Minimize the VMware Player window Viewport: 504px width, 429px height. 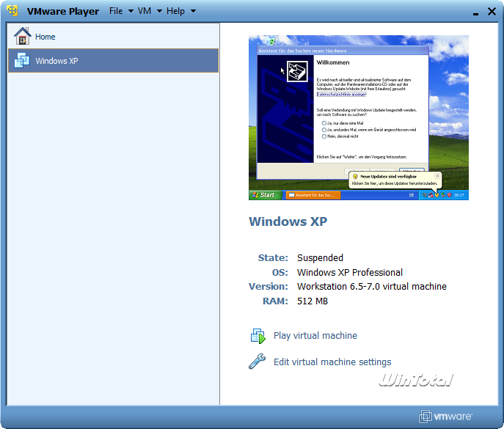click(x=475, y=12)
